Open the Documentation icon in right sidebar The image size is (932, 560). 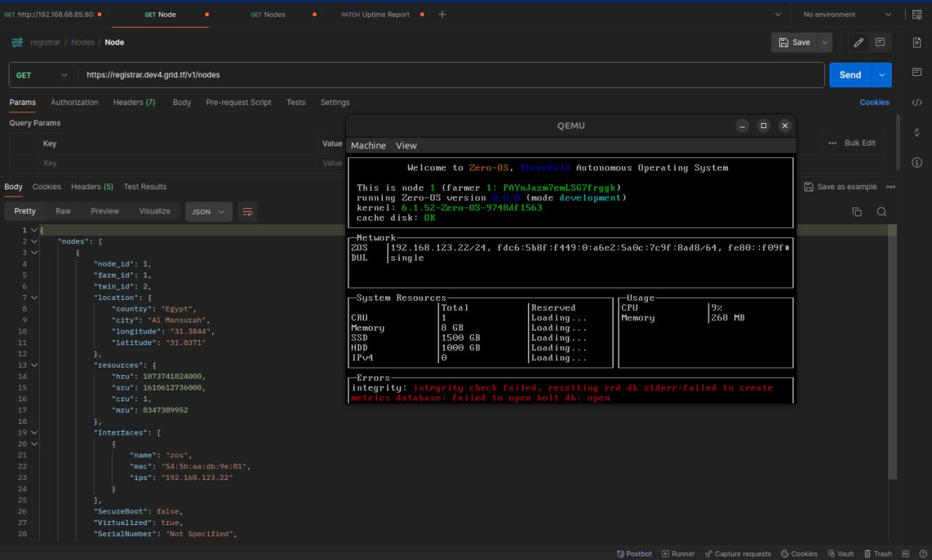tap(917, 42)
